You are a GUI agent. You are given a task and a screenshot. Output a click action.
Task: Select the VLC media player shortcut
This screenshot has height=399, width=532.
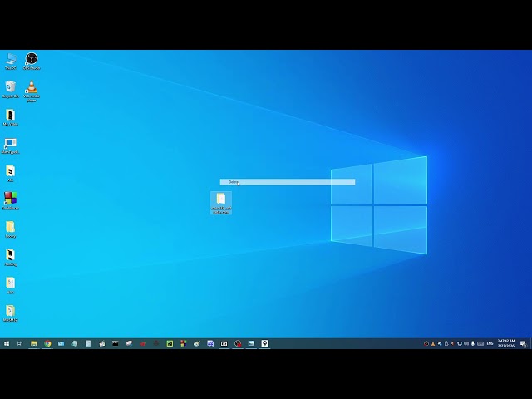point(32,91)
